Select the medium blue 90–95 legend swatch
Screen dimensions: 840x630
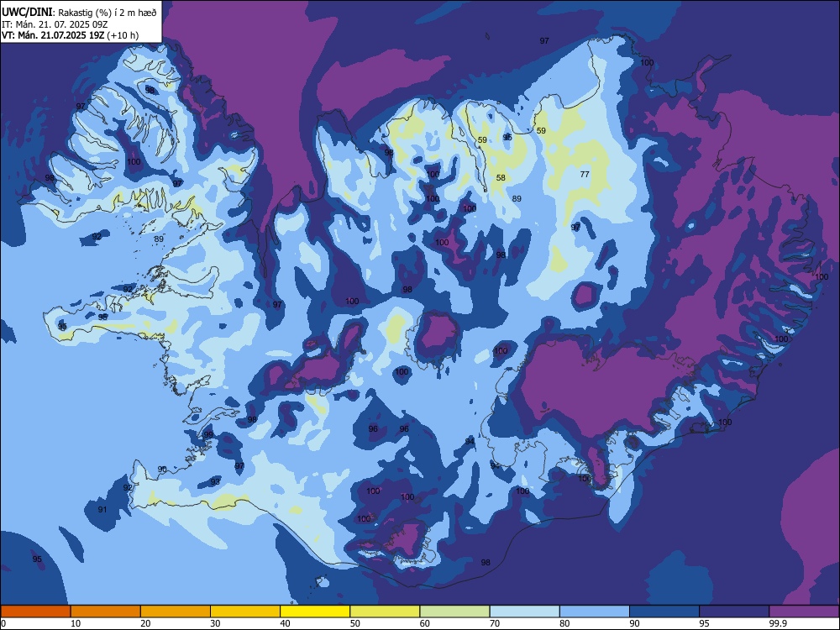coord(664,612)
